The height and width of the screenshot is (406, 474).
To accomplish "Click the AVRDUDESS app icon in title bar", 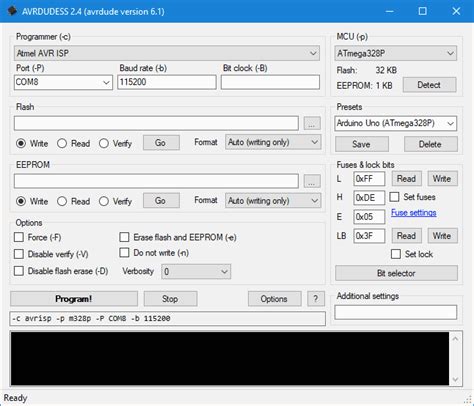I will 12,11.
